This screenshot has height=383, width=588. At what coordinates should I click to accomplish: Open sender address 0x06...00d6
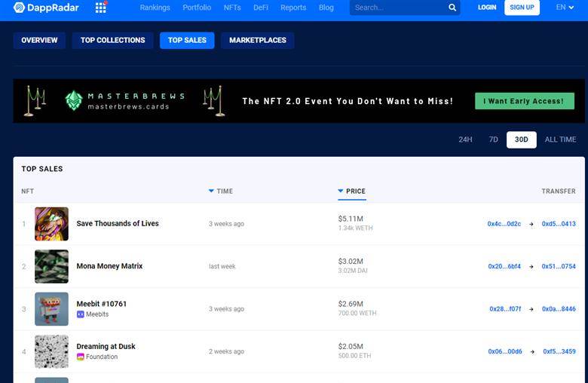[x=505, y=351]
